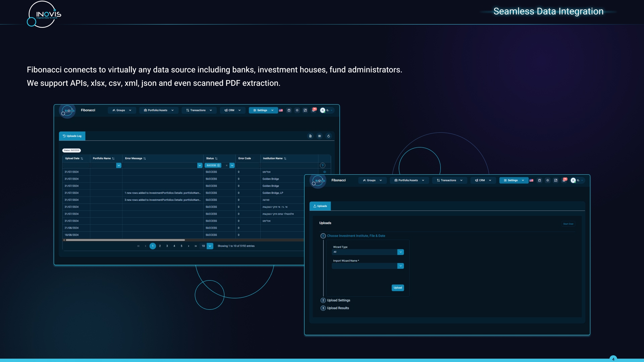This screenshot has width=644, height=362.
Task: Open the calendar icon in the Uploads window
Action: pyautogui.click(x=539, y=180)
